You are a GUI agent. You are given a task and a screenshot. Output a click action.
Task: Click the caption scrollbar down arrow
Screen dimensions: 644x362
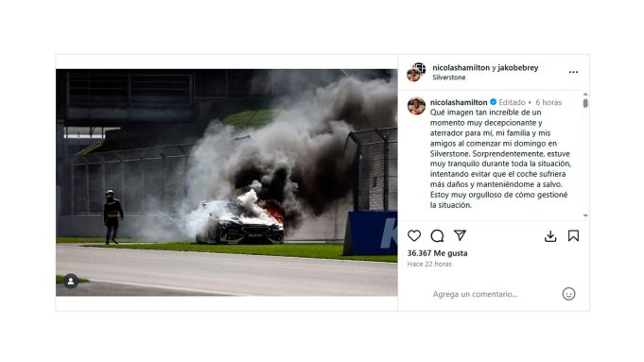pyautogui.click(x=585, y=215)
